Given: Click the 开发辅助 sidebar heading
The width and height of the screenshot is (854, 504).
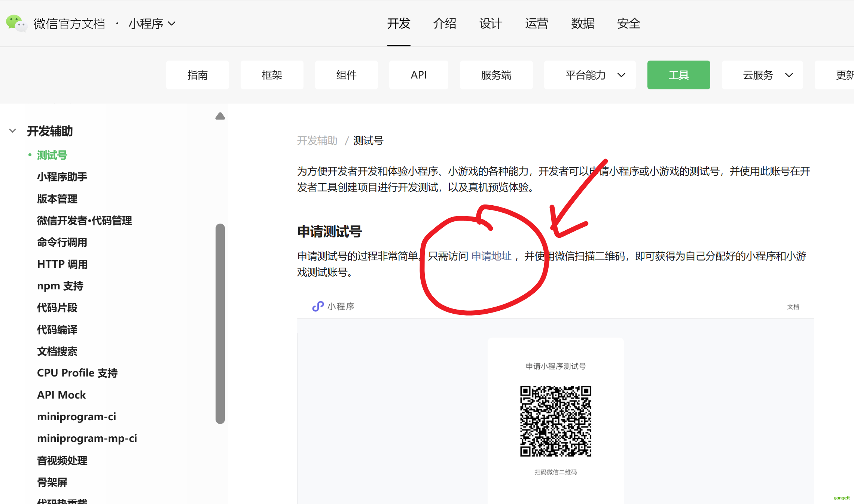Looking at the screenshot, I should pyautogui.click(x=50, y=131).
